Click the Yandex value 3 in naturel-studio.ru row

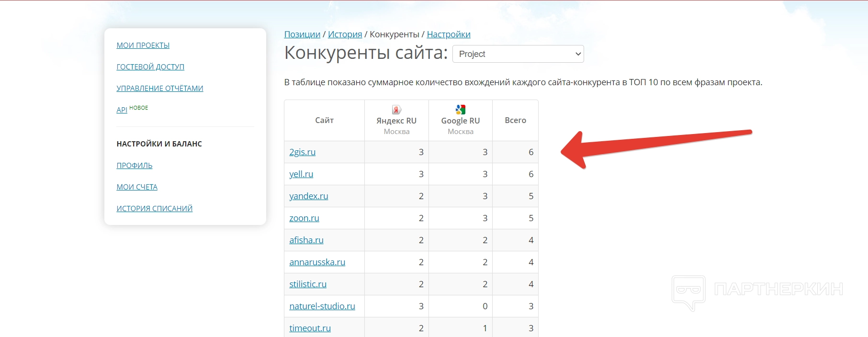(x=421, y=306)
